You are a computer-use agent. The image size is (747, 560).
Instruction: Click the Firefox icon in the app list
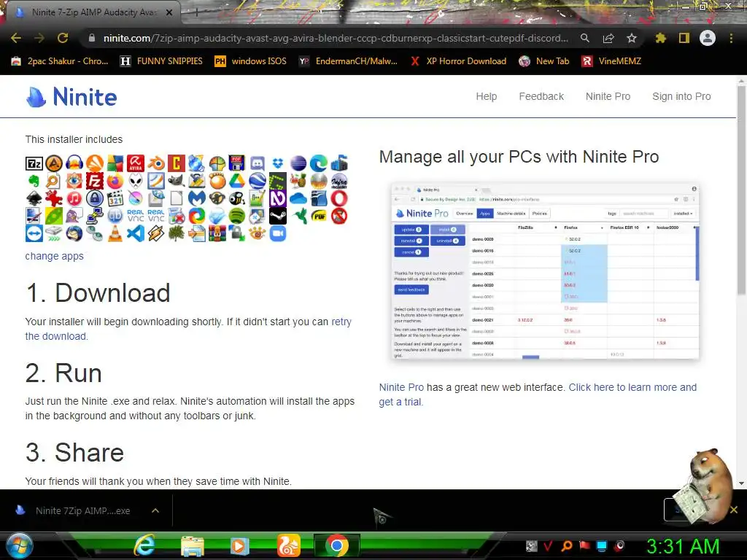click(115, 182)
